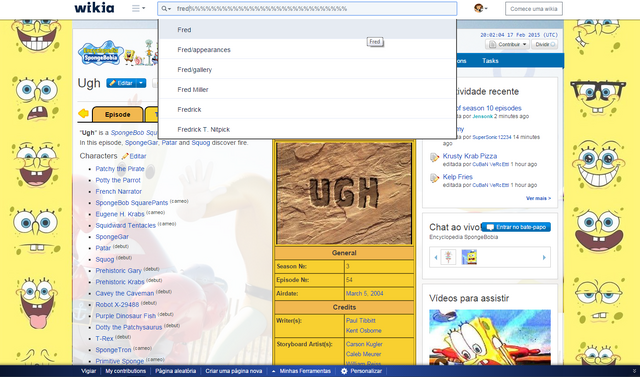This screenshot has width=640, height=377.
Task: Open the Tasks navigation tab
Action: point(490,61)
